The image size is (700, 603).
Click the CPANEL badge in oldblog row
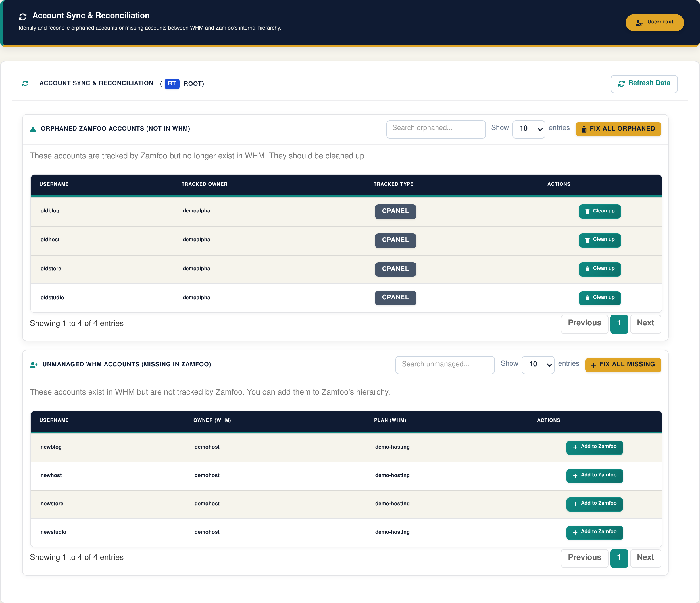[x=395, y=211]
